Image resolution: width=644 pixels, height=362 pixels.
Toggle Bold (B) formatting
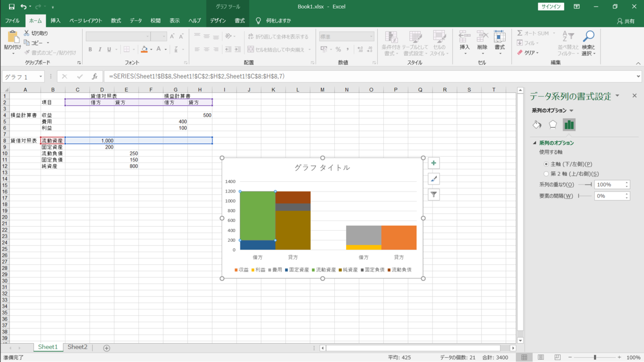(90, 49)
